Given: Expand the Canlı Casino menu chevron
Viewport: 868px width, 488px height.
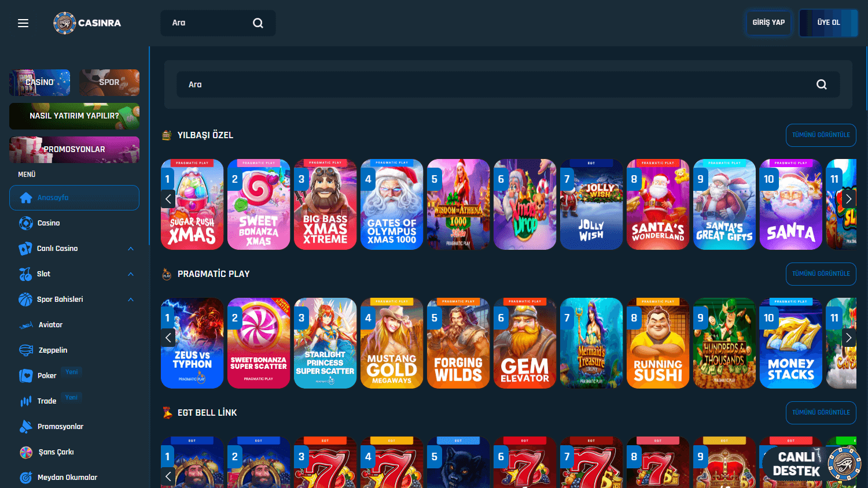Looking at the screenshot, I should click(131, 249).
